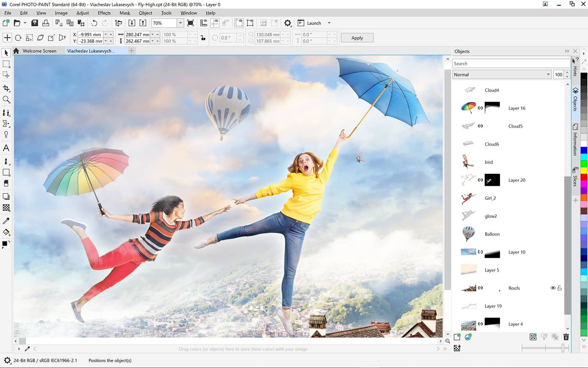
Task: Open the zoom level dropdown showing 70%
Action: point(180,23)
